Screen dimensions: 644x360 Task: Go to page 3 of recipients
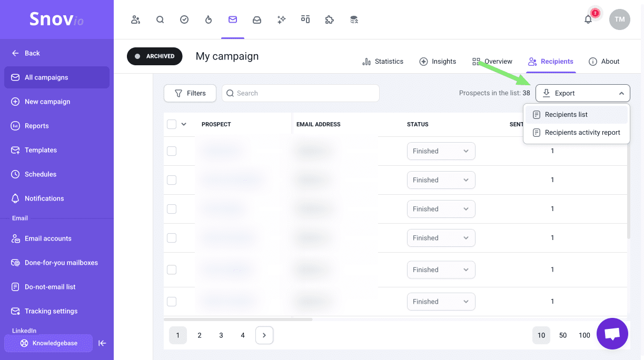coord(221,335)
